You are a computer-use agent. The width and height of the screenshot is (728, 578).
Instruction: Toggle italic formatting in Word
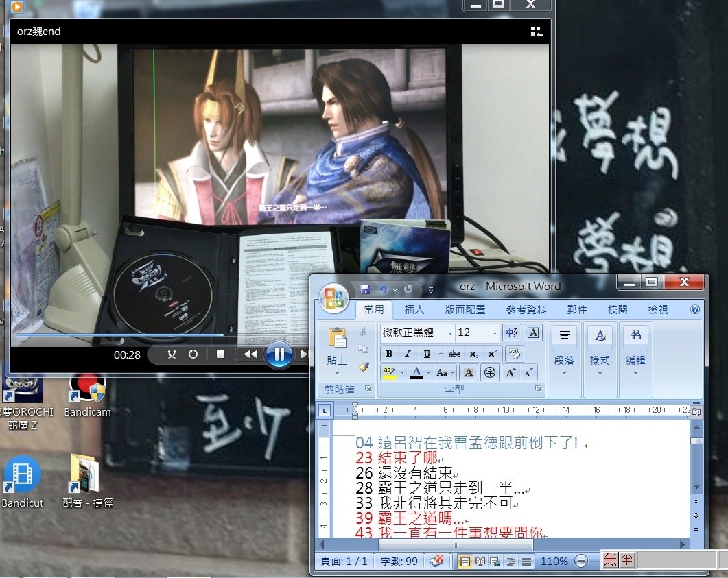pyautogui.click(x=408, y=354)
